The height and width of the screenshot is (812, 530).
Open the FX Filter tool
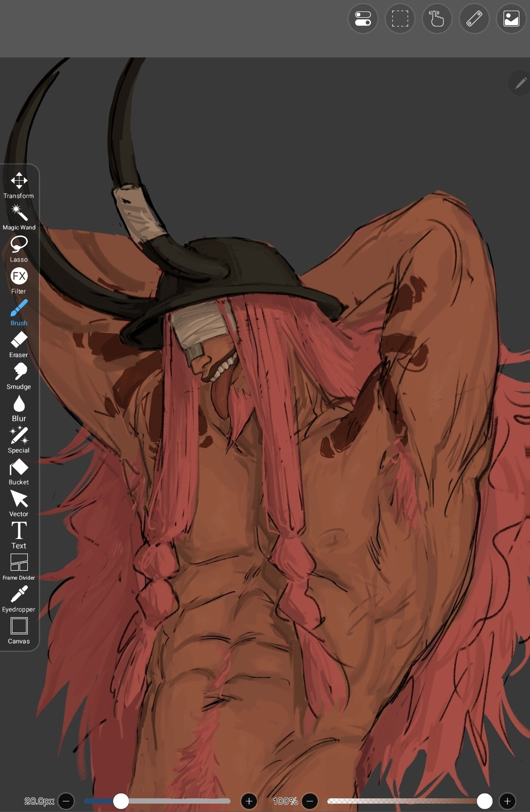[x=19, y=281]
